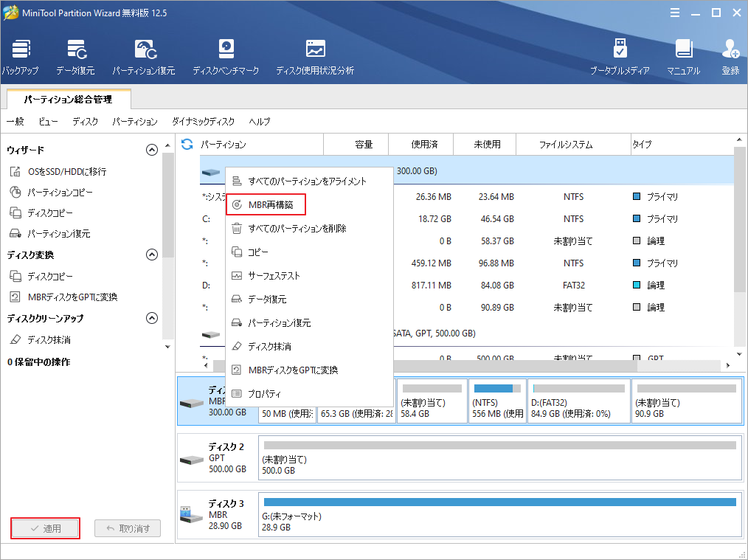The width and height of the screenshot is (748, 560).
Task: Click the 適用 apply button
Action: pos(45,528)
